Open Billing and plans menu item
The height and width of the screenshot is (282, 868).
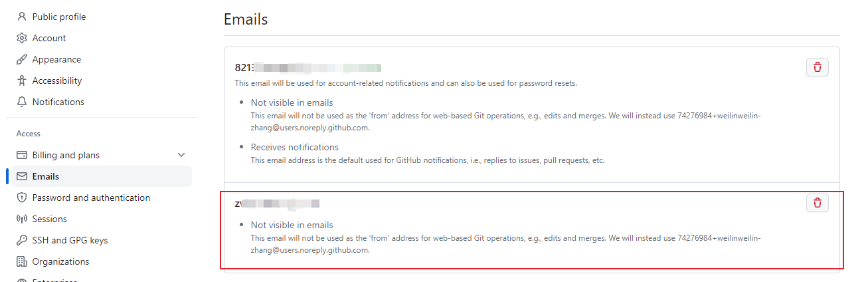point(102,155)
